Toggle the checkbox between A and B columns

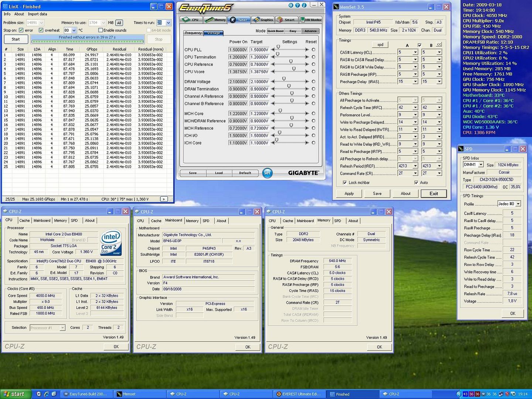(x=419, y=45)
